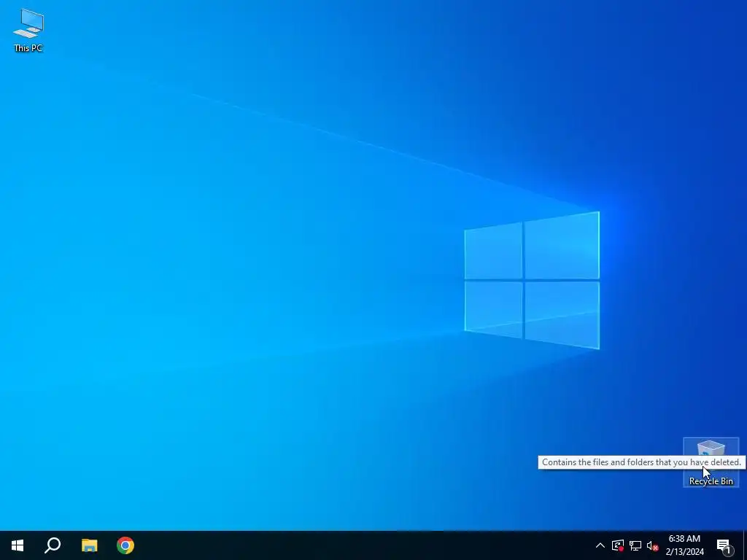Viewport: 747px width, 560px height.
Task: Click the Show desktop strip
Action: 745,545
